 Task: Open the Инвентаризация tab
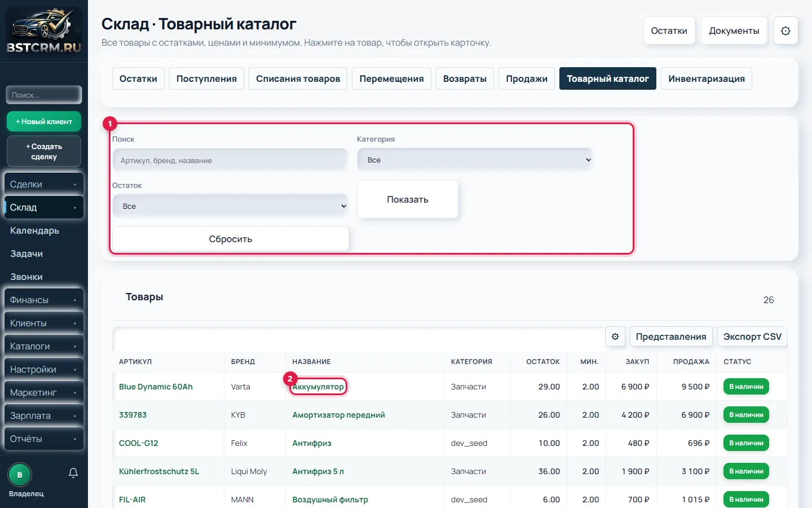[x=707, y=78]
